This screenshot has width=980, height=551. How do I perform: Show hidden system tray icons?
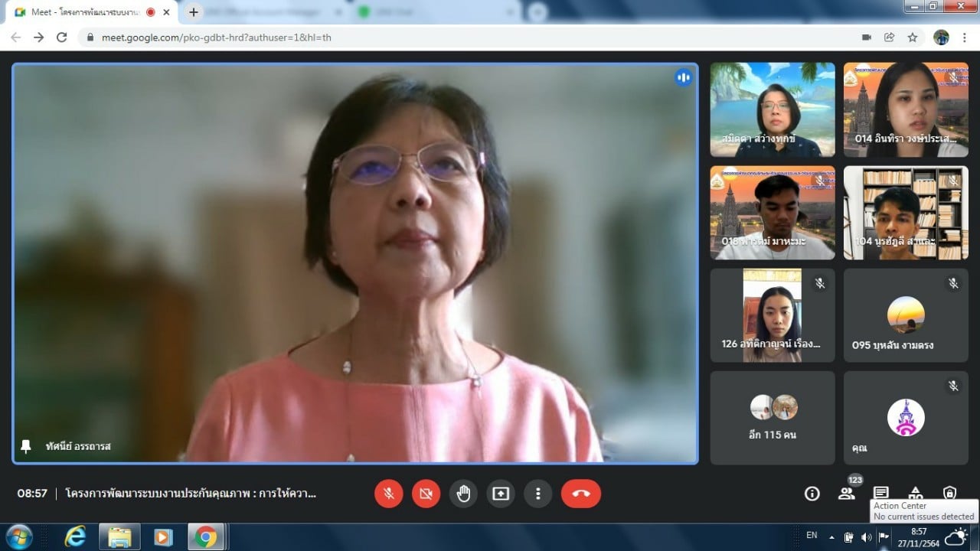(x=833, y=536)
